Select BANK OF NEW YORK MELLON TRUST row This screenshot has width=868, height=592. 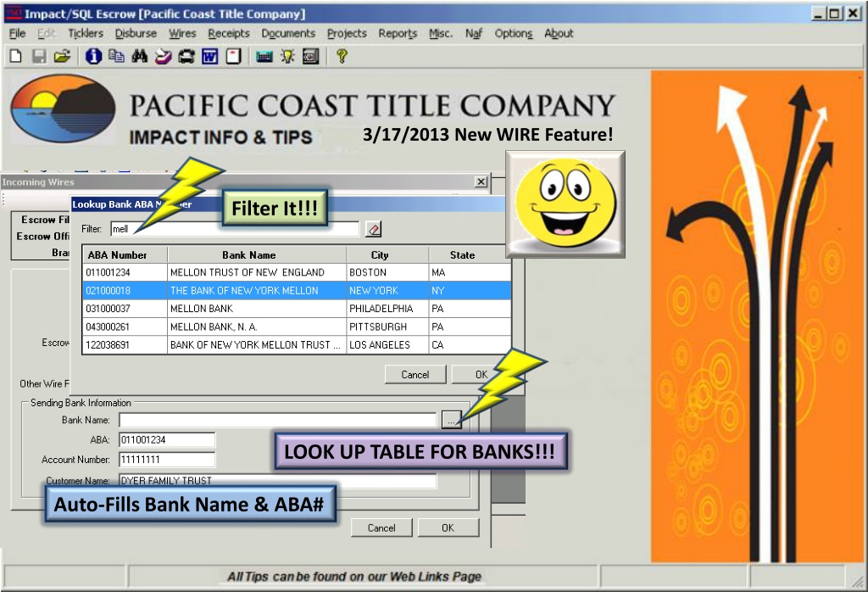coord(297,344)
